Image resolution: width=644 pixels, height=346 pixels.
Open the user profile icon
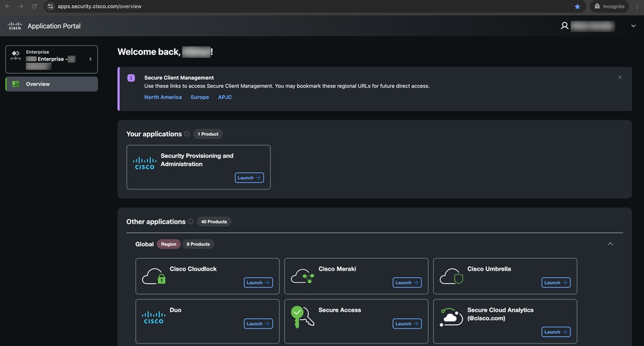pos(565,26)
